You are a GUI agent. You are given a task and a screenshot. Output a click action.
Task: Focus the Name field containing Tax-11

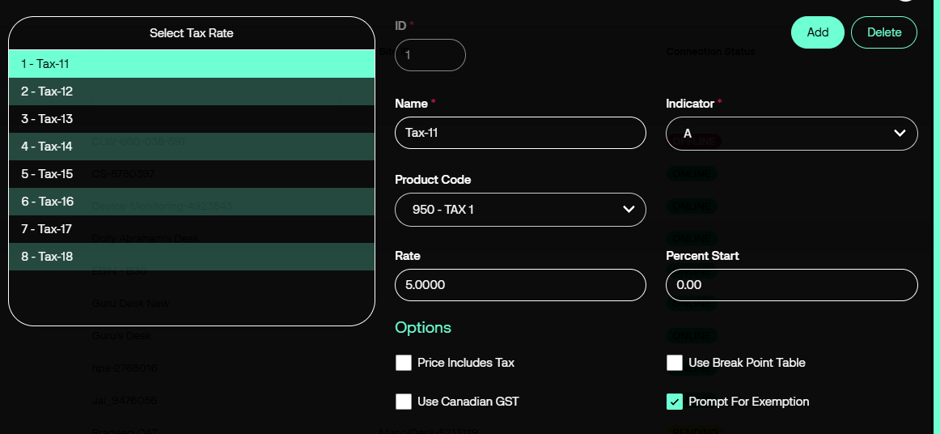pos(520,133)
